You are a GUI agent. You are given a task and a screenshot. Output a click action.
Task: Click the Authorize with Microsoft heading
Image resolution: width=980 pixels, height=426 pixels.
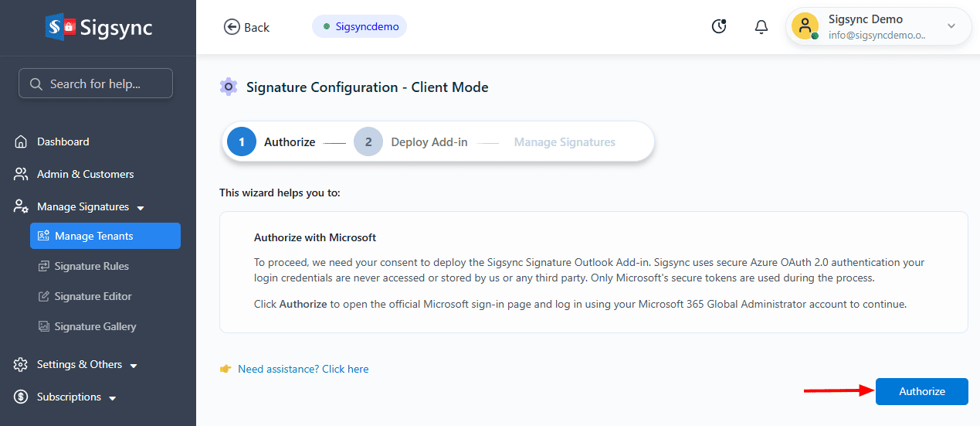[x=315, y=237]
